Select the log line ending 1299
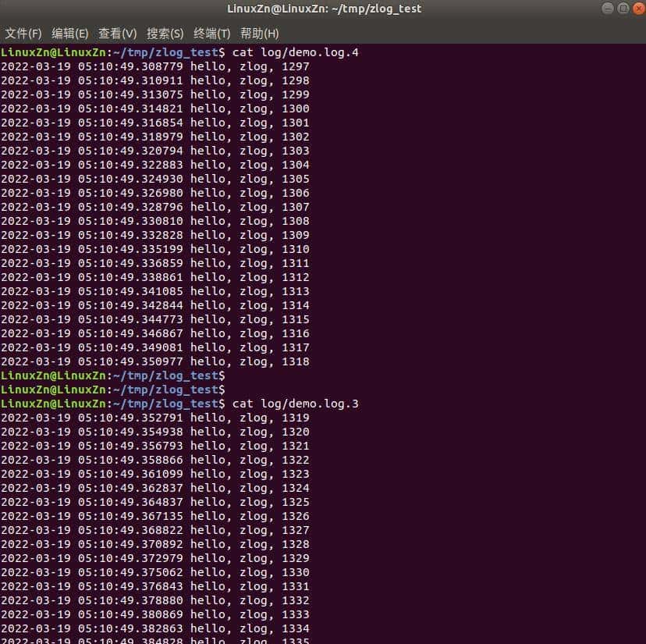Viewport: 646px width, 644px height. click(155, 94)
